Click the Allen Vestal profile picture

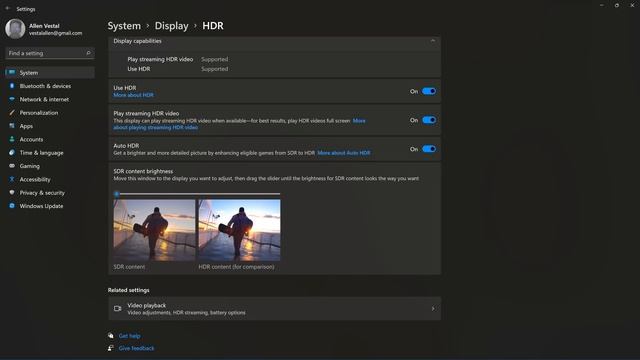pyautogui.click(x=15, y=29)
